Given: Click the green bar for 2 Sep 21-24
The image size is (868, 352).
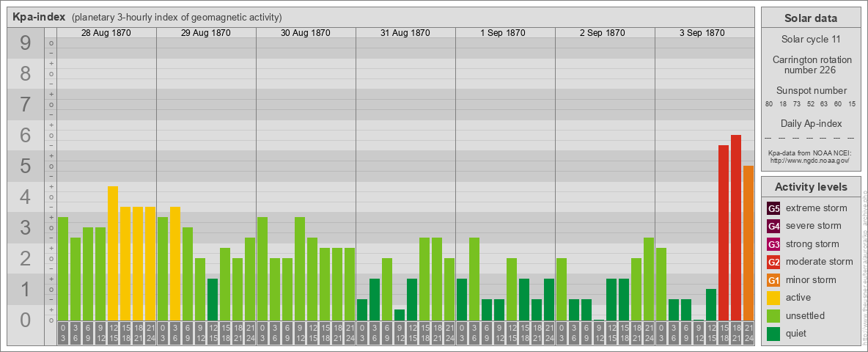Looking at the screenshot, I should [649, 279].
